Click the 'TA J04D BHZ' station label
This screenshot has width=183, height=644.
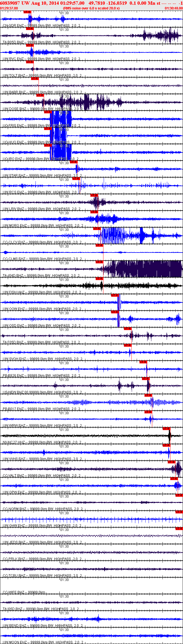(13, 276)
